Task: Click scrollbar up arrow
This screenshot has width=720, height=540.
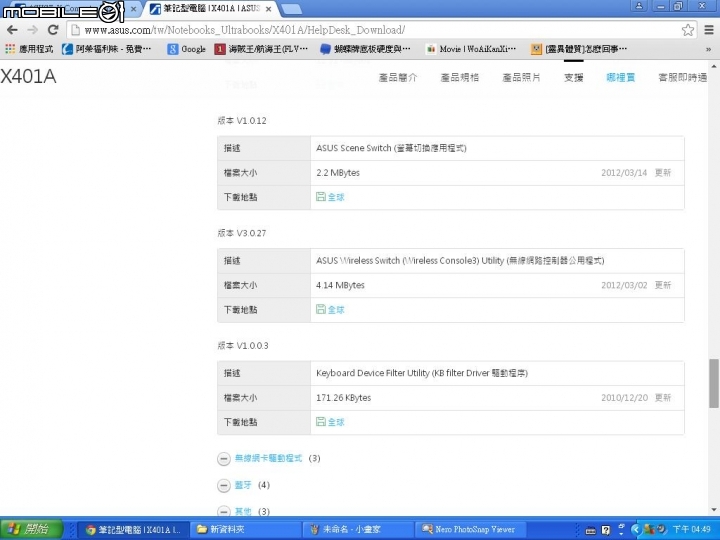Action: pyautogui.click(x=714, y=66)
